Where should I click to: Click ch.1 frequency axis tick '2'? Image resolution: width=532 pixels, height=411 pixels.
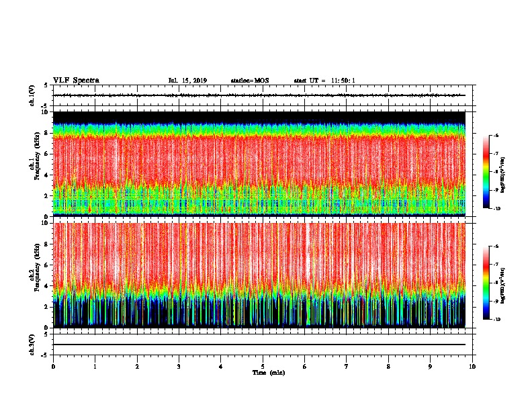coord(46,196)
